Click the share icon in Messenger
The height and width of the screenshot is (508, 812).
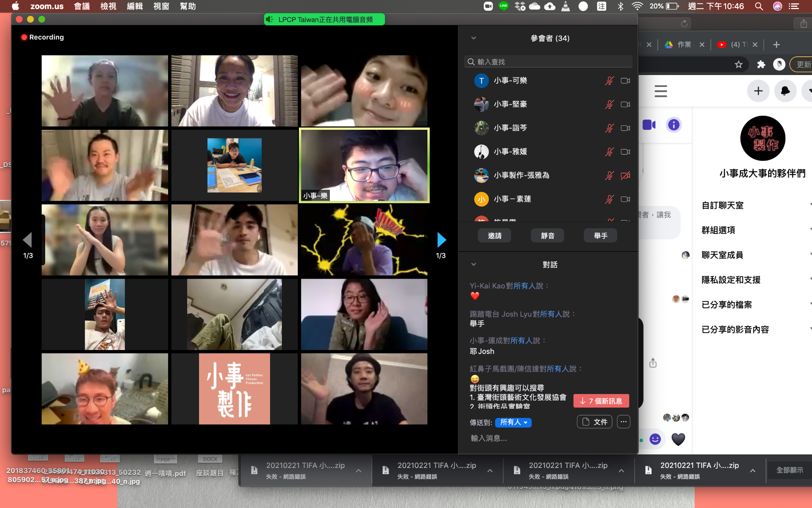point(653,363)
